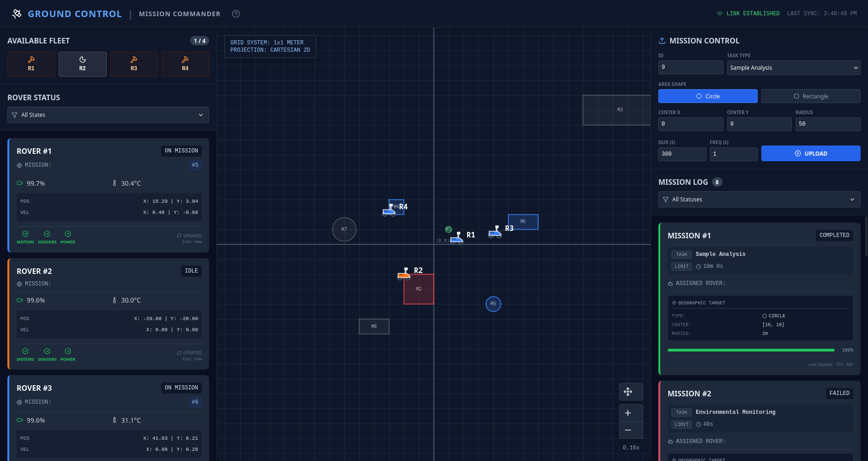Open the All Statuses mission log filter
This screenshot has height=461, width=868.
pyautogui.click(x=759, y=200)
